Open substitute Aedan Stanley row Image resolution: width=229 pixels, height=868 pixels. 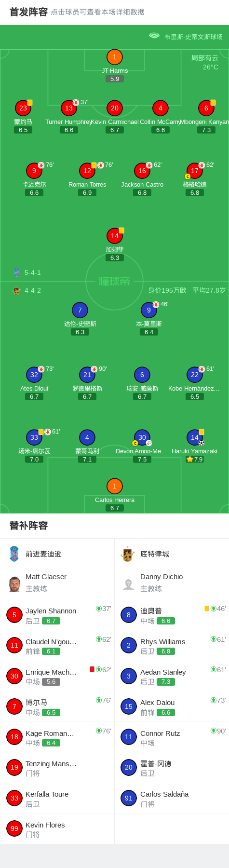click(172, 676)
